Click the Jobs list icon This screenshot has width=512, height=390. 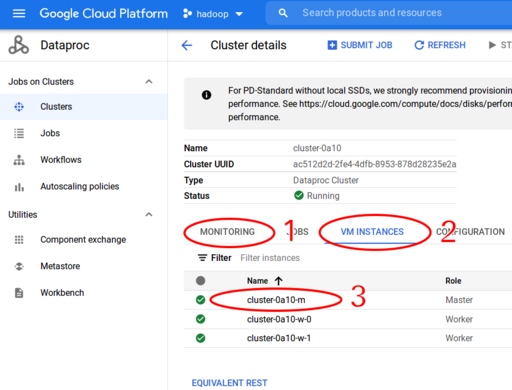(19, 133)
